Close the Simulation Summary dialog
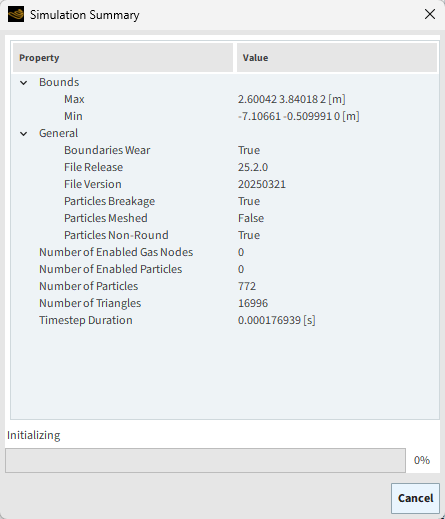This screenshot has height=519, width=445. tap(430, 14)
